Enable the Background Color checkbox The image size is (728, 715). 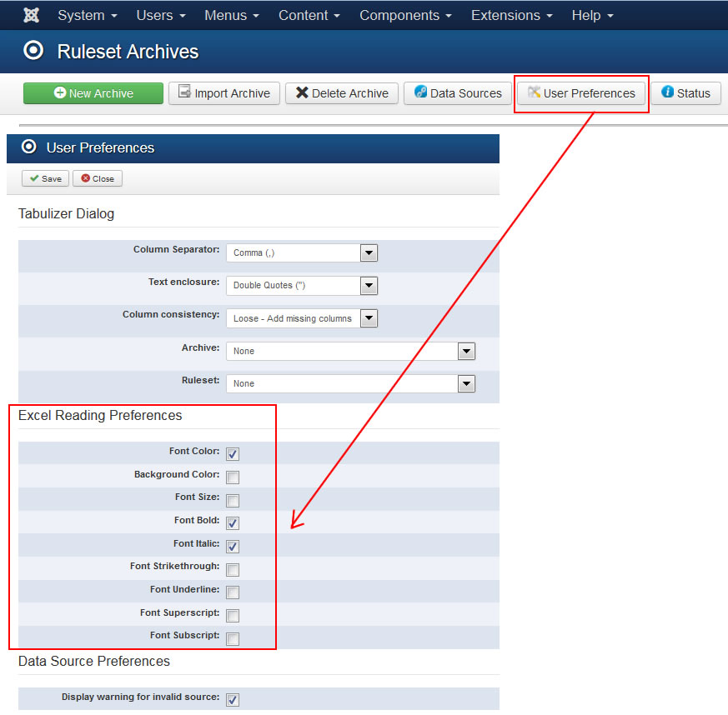pyautogui.click(x=233, y=477)
